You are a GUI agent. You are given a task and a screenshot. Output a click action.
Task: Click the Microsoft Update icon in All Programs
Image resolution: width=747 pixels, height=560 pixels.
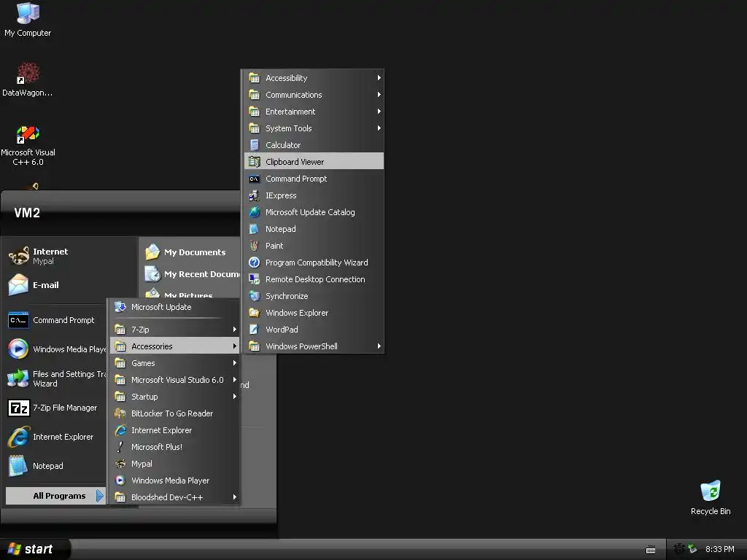(120, 307)
